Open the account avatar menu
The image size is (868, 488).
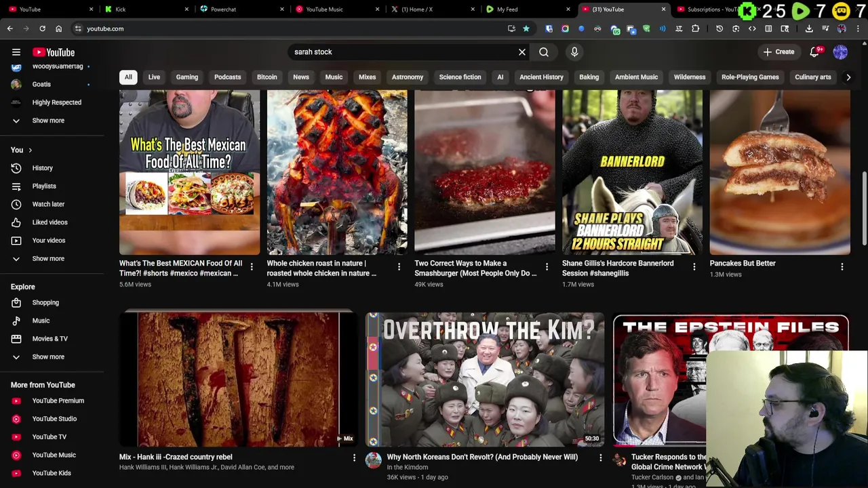click(x=840, y=52)
